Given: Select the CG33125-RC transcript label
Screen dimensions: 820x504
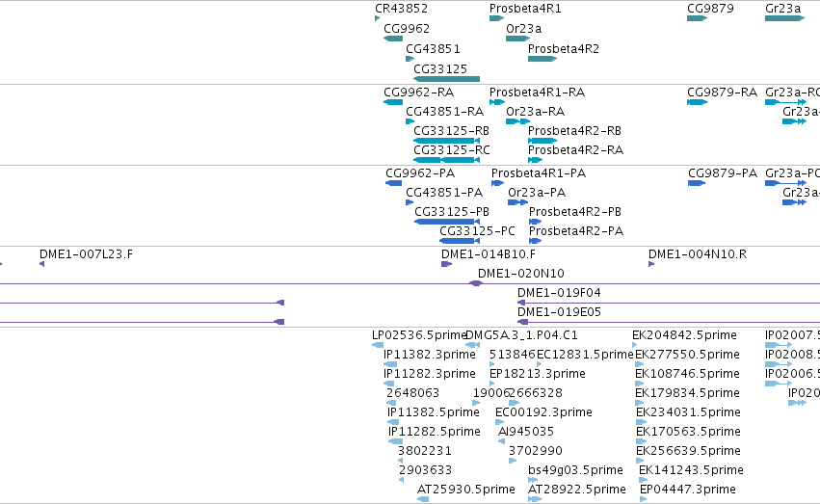Looking at the screenshot, I should point(452,150).
